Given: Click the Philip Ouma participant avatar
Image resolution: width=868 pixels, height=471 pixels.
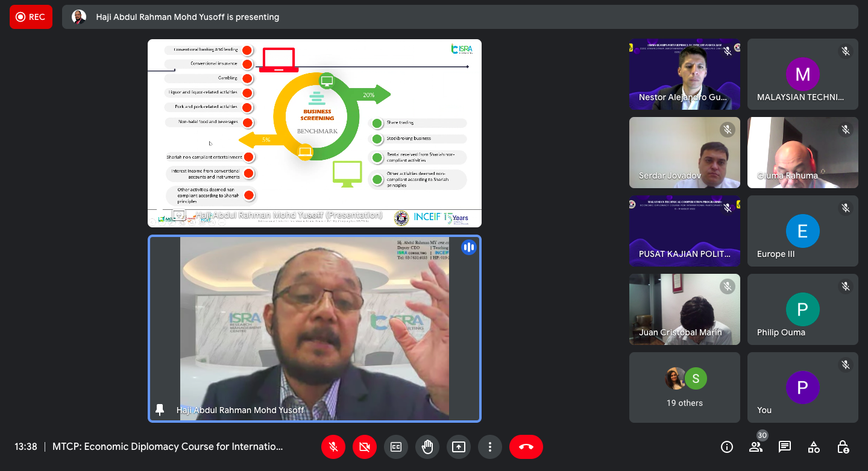Looking at the screenshot, I should pyautogui.click(x=802, y=309).
